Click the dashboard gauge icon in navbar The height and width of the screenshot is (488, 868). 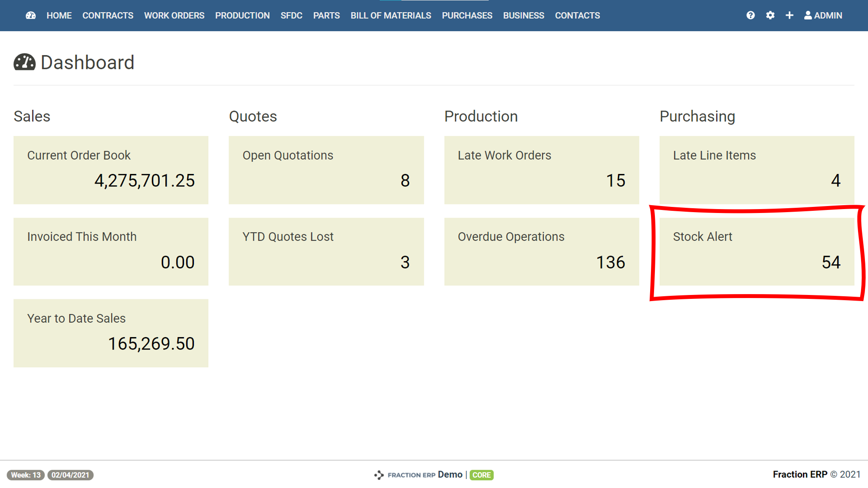click(30, 16)
